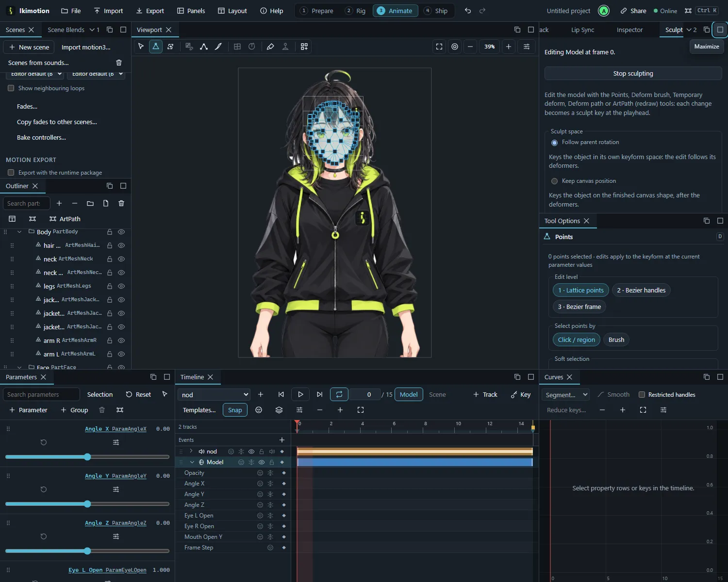728x582 pixels.
Task: Jump to the first frame in the Timeline
Action: point(281,394)
